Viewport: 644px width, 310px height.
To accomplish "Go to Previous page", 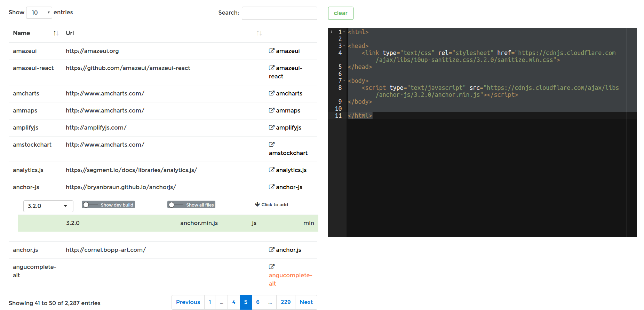I will 188,302.
